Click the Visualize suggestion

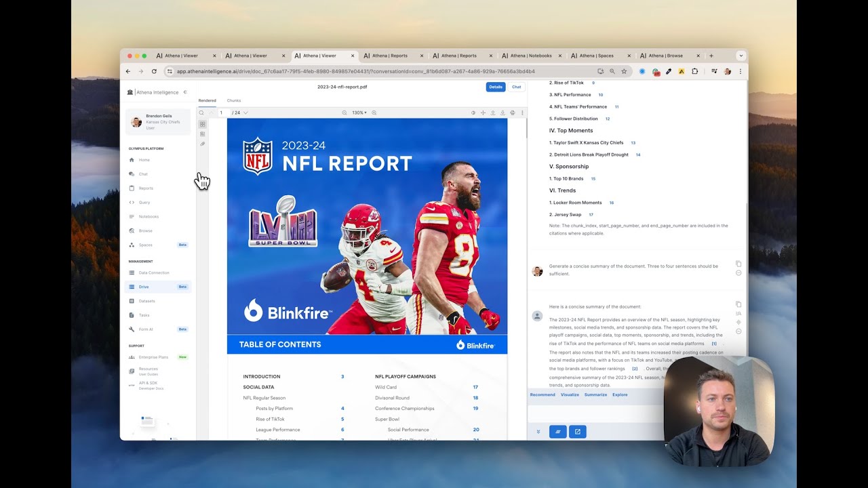coord(570,394)
